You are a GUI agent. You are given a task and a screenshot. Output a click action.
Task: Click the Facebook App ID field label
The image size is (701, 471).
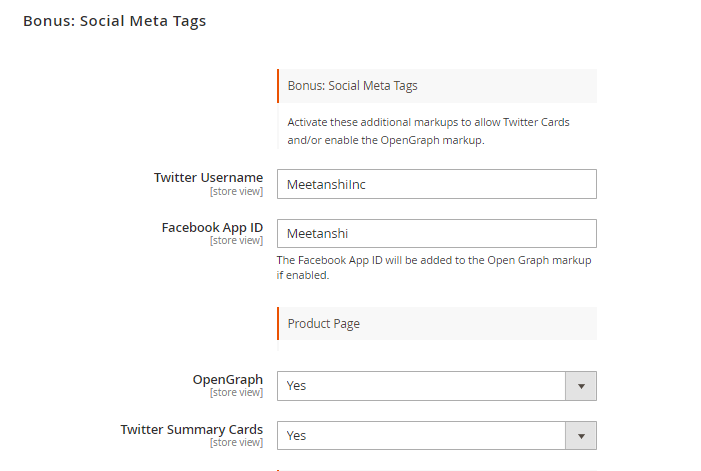click(212, 227)
